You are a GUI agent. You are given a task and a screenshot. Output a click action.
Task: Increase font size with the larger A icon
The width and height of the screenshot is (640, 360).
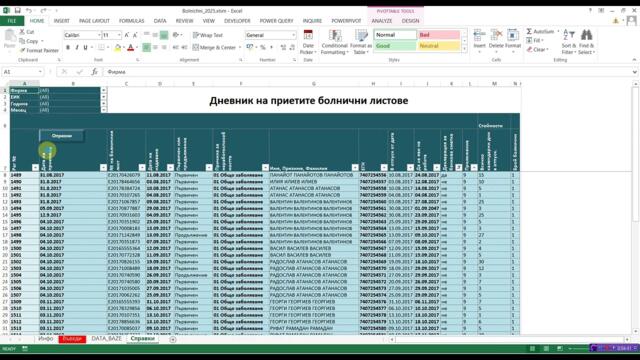click(x=127, y=35)
